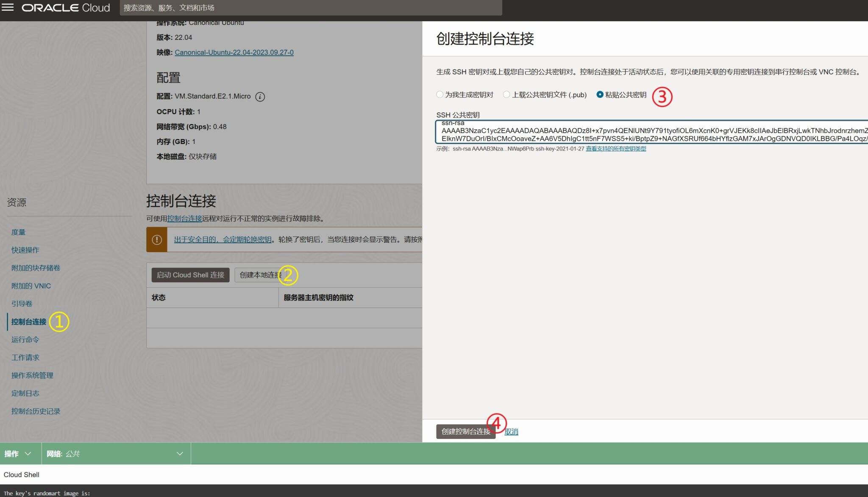Click the VM shape info icon
This screenshot has width=868, height=497.
pos(260,97)
